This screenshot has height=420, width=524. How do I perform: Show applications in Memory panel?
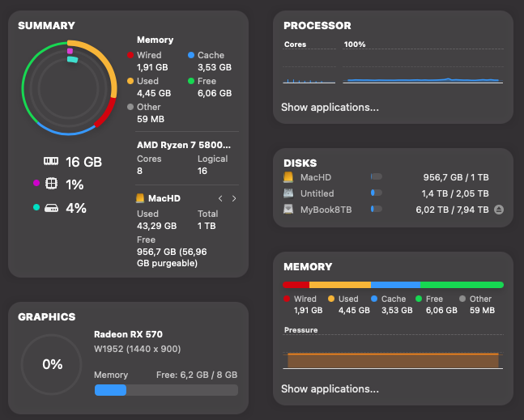click(x=330, y=388)
